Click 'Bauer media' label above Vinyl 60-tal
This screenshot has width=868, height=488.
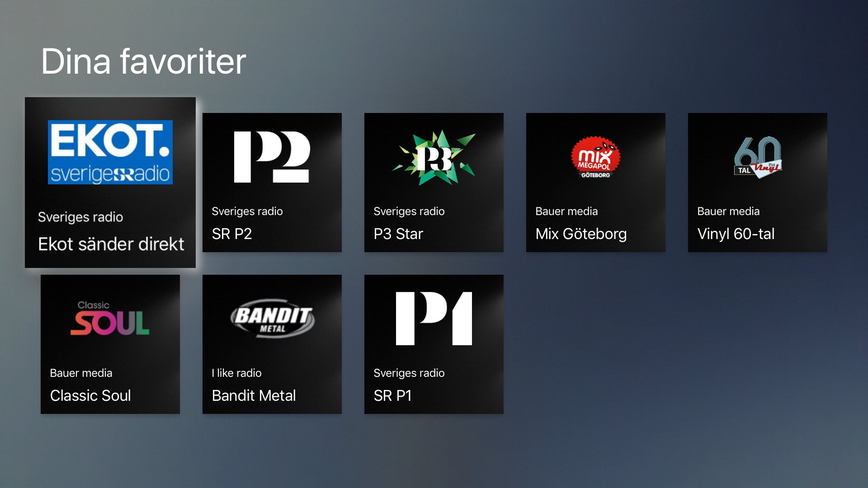coord(728,211)
